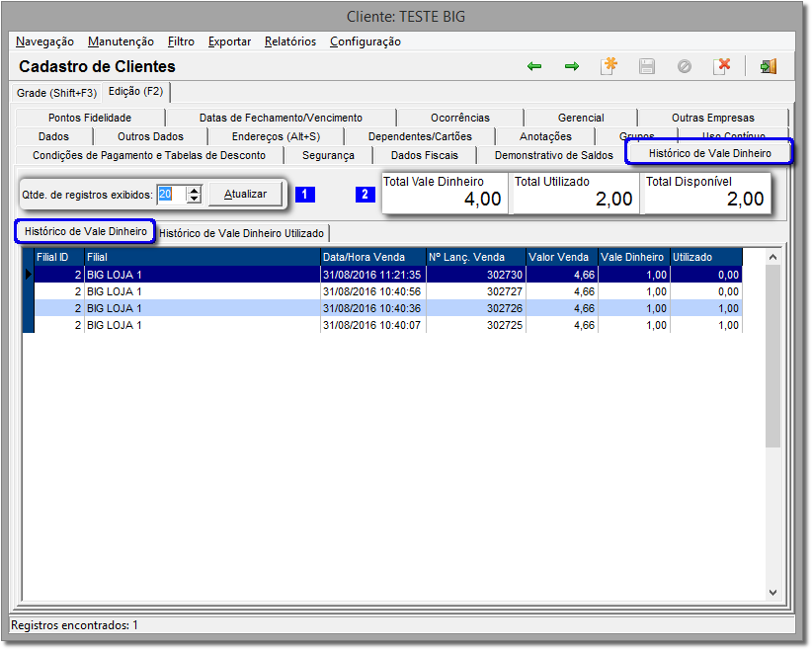Select top-row Histórico de Vale Dinheiro tab
812x650 pixels.
[709, 153]
